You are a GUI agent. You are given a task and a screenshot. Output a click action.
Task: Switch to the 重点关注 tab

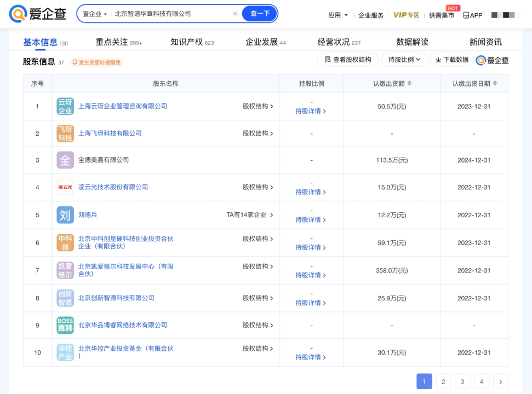click(x=119, y=42)
